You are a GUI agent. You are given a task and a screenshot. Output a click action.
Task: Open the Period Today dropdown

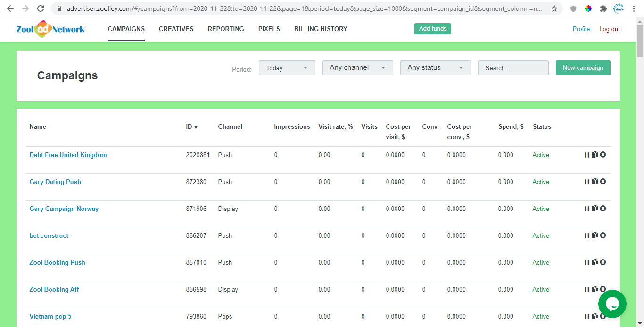[x=287, y=67]
